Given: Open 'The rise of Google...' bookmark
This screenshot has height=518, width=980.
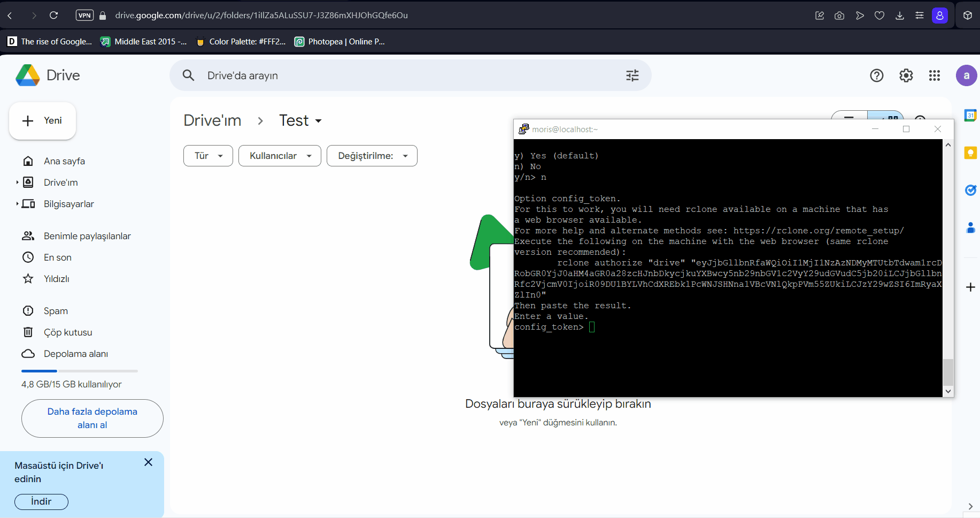Looking at the screenshot, I should 50,42.
